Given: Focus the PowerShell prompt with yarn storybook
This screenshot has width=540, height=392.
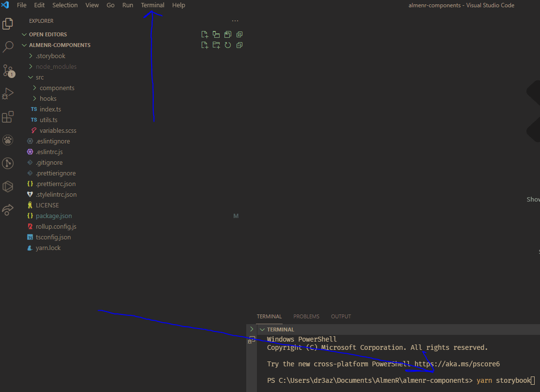Looking at the screenshot, I should click(401, 381).
